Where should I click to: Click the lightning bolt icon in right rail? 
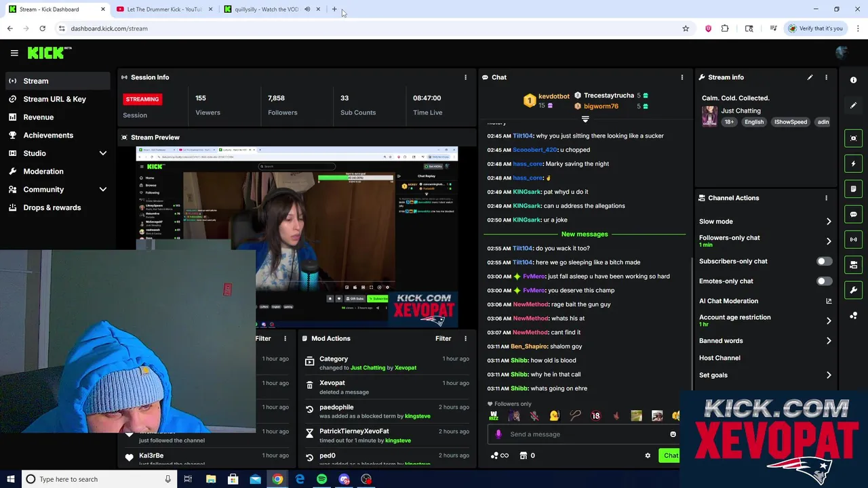853,163
